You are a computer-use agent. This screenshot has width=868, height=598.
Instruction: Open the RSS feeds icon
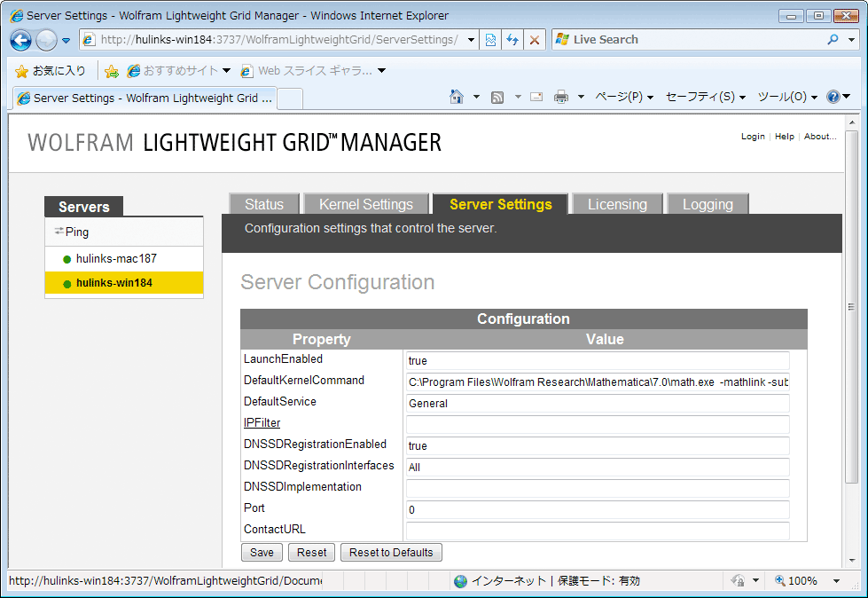pyautogui.click(x=497, y=98)
